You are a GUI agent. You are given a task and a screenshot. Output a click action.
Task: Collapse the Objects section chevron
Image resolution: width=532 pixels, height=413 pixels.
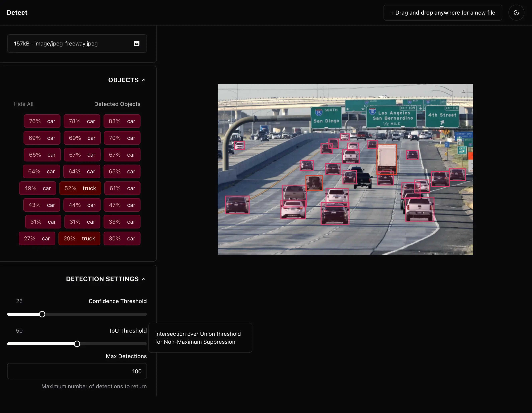coord(144,80)
